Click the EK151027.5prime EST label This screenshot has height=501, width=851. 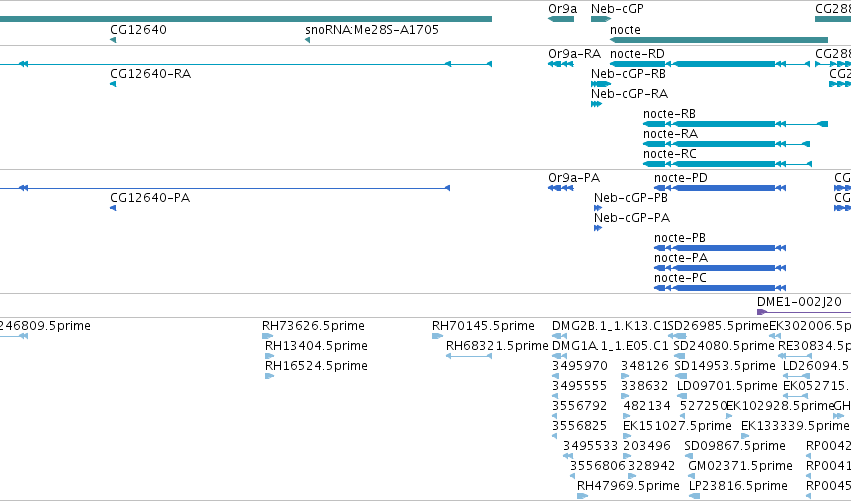(677, 427)
